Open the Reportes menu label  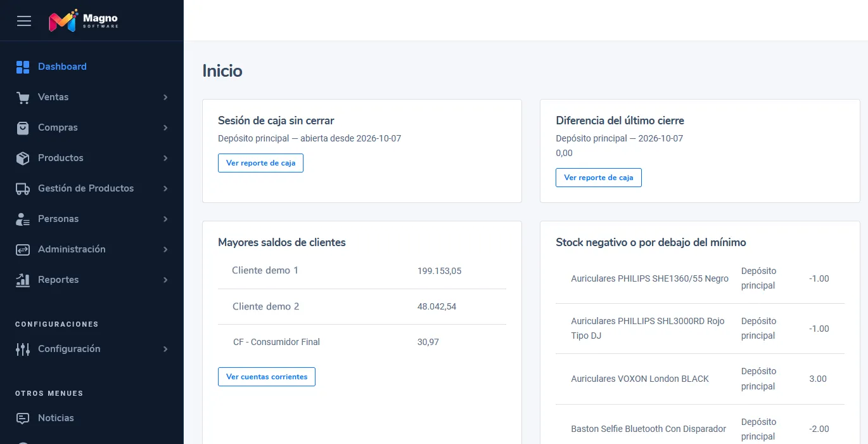[x=58, y=280]
